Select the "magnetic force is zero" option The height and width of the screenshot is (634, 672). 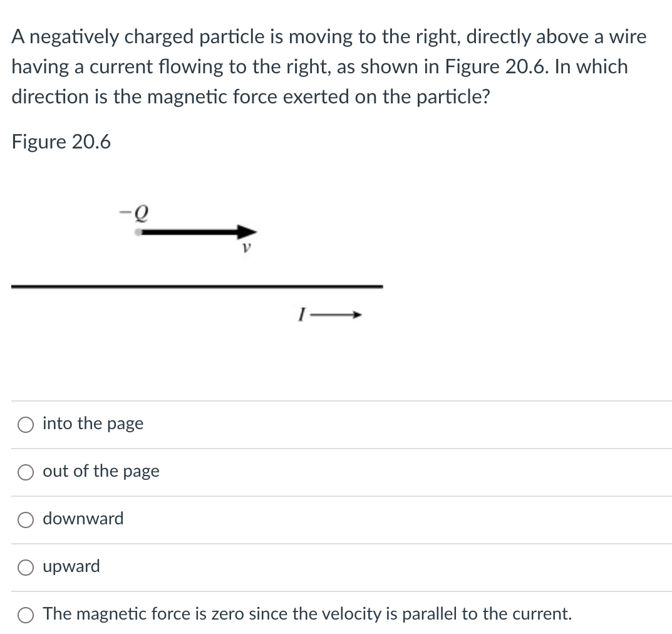coord(25,615)
